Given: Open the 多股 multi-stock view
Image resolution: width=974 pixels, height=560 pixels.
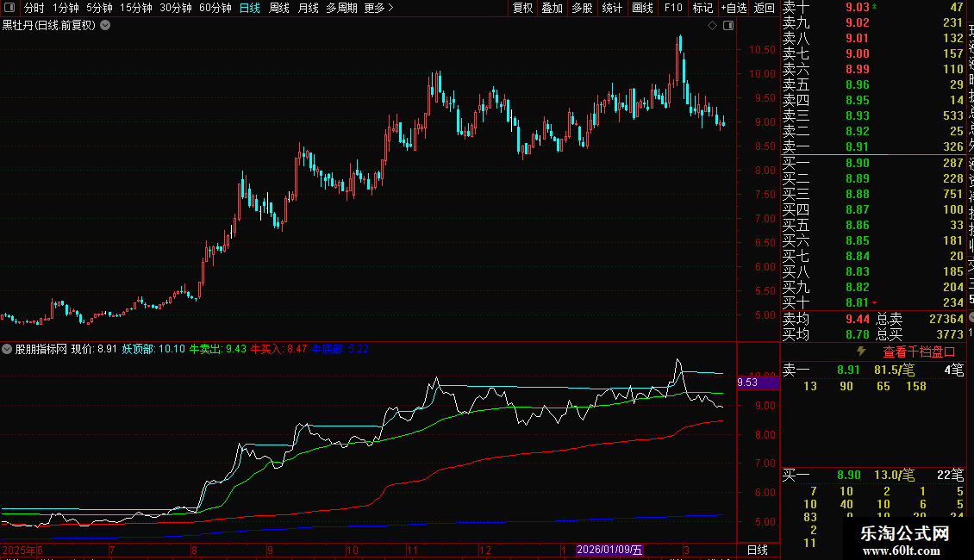Looking at the screenshot, I should tap(582, 8).
